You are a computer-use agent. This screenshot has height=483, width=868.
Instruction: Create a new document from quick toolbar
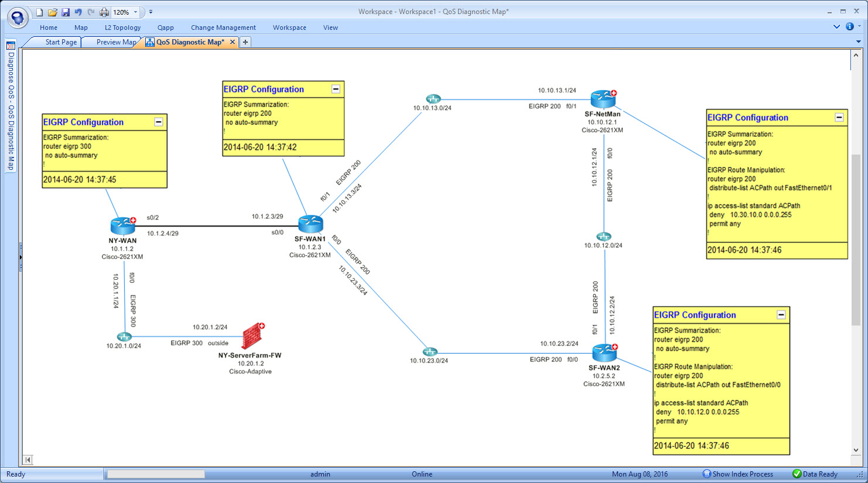pyautogui.click(x=40, y=12)
